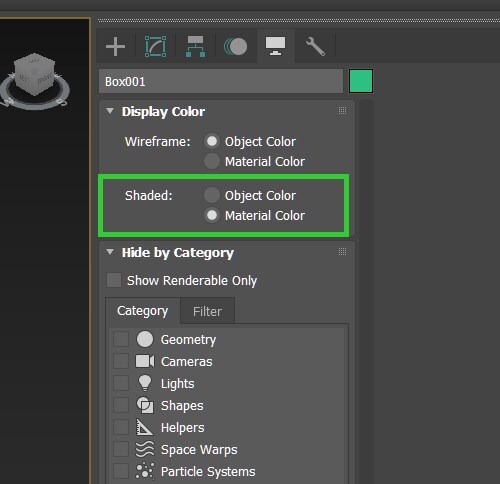The height and width of the screenshot is (484, 500).
Task: Tick the Lights hide checkbox
Action: [121, 383]
